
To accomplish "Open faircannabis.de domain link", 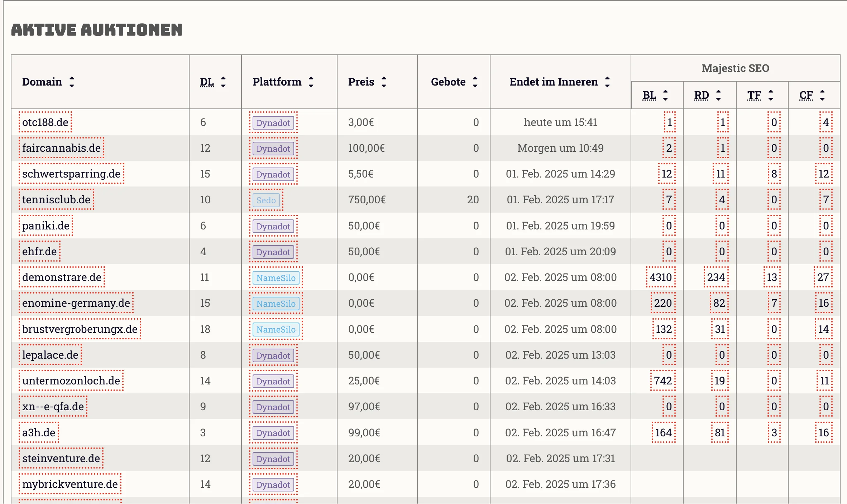I will pos(62,148).
